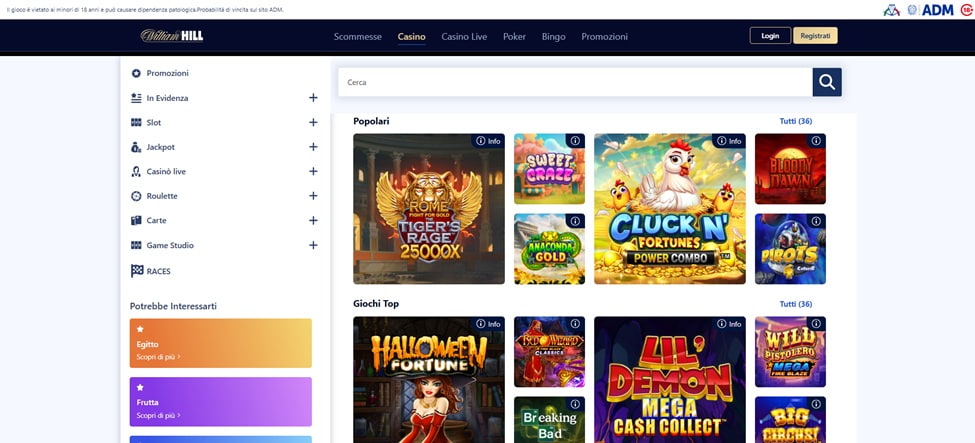Click into the Cerca search field
975x443 pixels.
click(575, 82)
